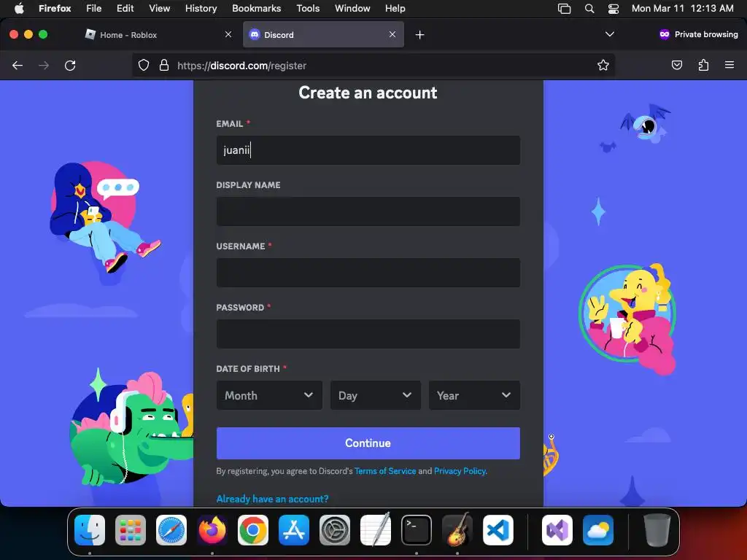Expand the list all tabs chevron
Image resolution: width=747 pixels, height=560 pixels.
point(609,34)
